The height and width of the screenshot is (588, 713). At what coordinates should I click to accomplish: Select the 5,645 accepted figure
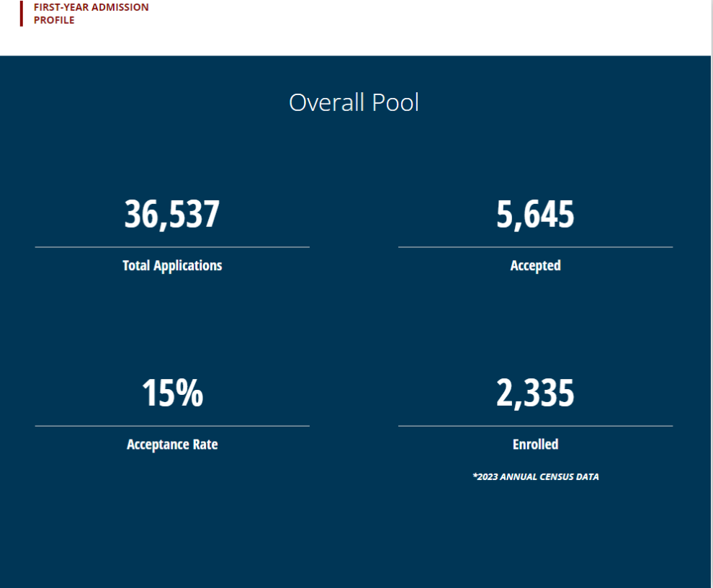tap(535, 215)
